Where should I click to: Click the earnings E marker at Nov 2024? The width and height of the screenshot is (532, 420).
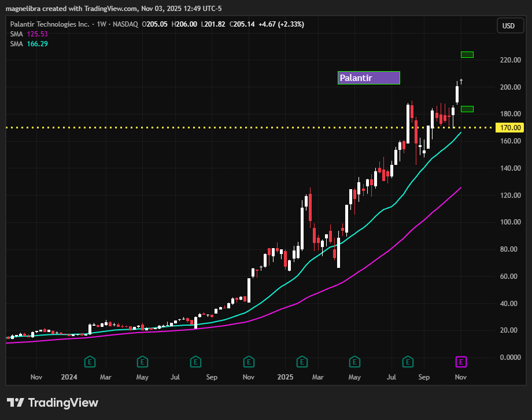249,362
